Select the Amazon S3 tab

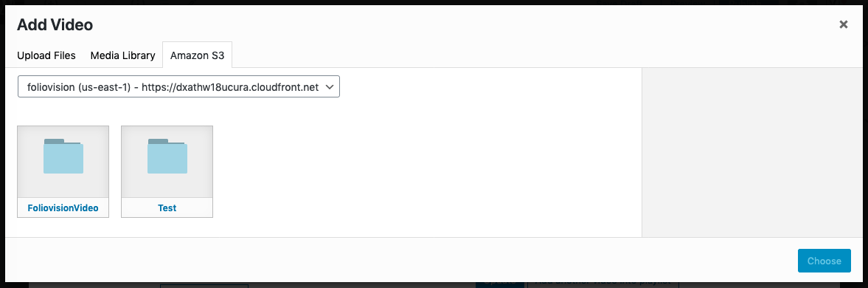click(x=197, y=55)
